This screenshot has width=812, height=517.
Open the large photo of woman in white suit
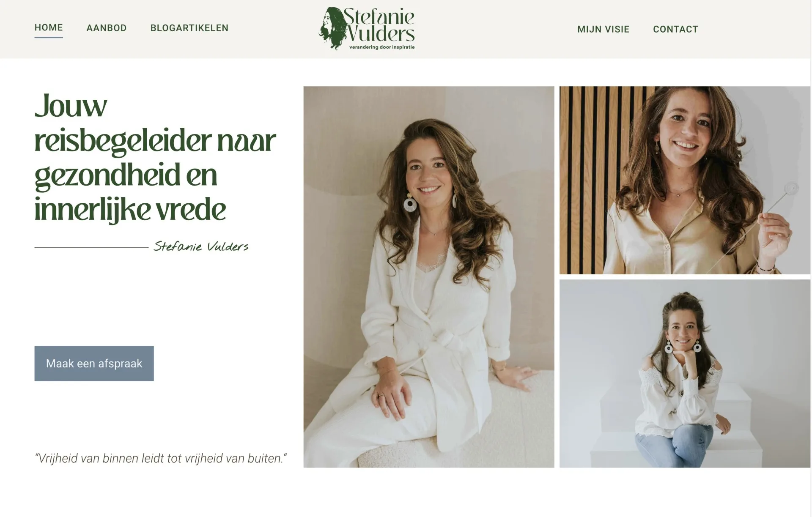[x=429, y=277]
